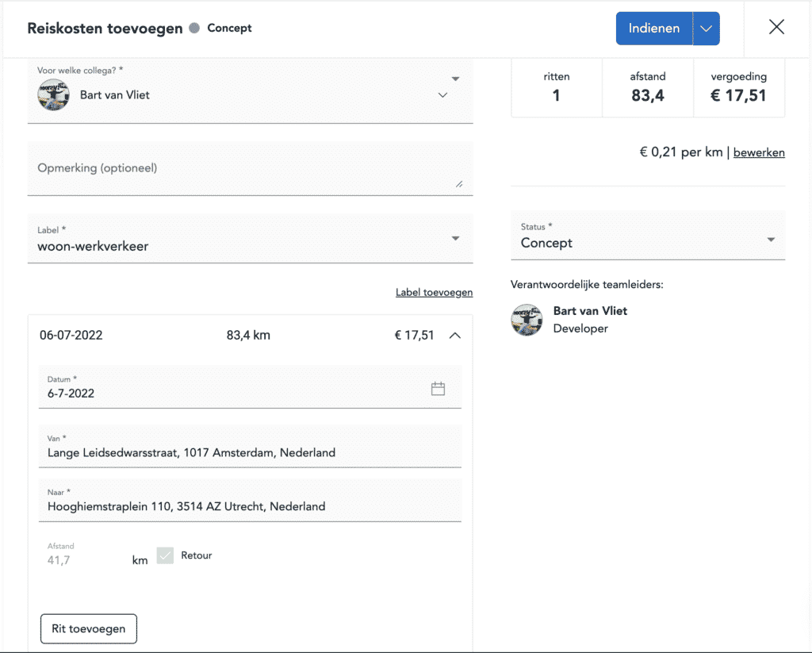812x653 pixels.
Task: Expand the colleague selection chevron
Action: [x=442, y=95]
